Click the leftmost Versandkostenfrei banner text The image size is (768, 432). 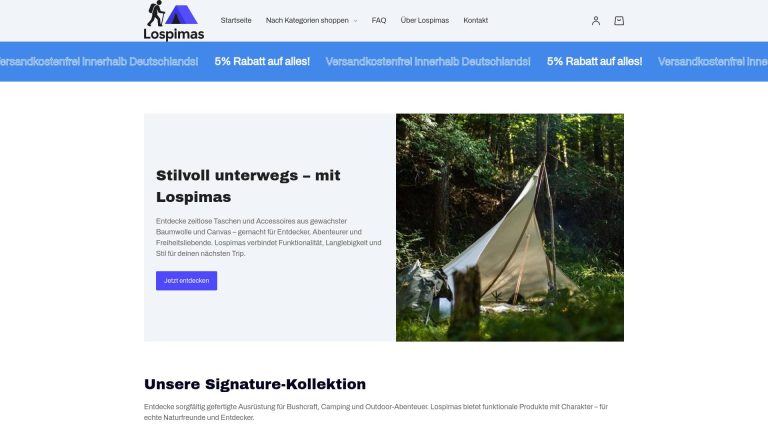point(99,62)
